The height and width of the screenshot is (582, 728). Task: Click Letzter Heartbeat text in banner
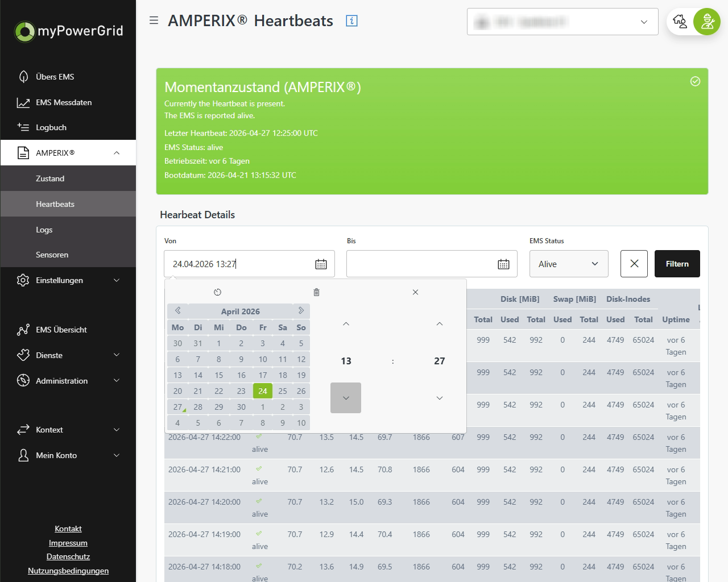241,133
